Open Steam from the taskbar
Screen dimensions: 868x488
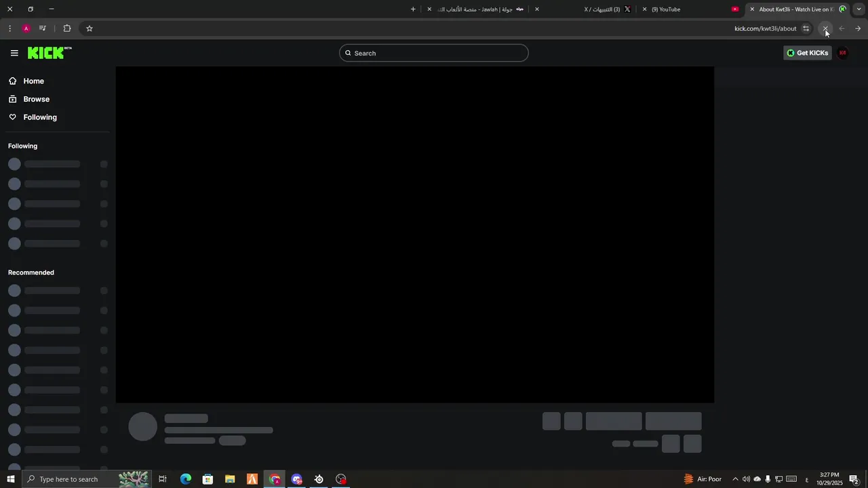319,479
